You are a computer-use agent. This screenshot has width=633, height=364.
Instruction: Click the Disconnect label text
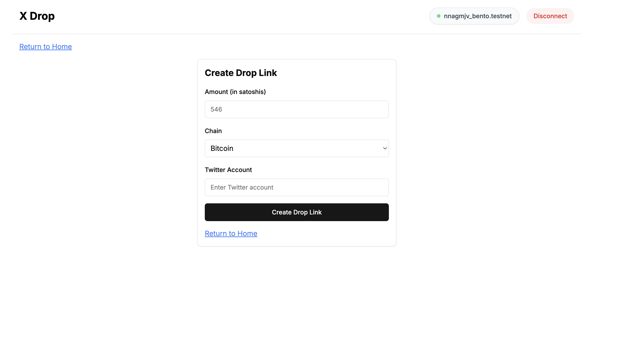[550, 16]
